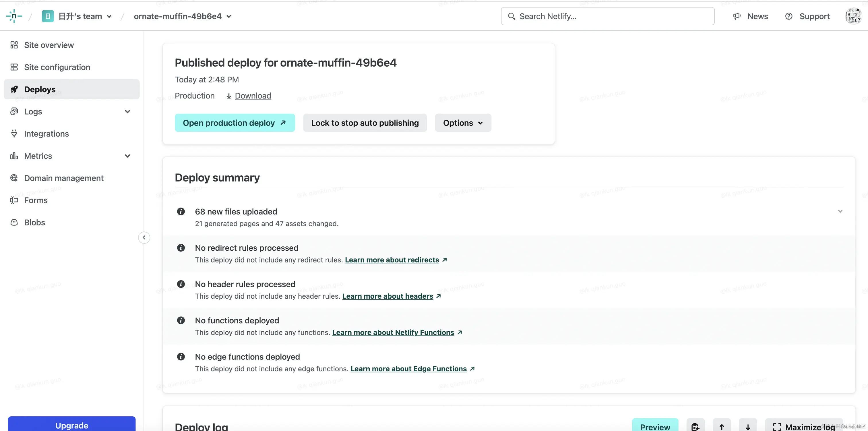The width and height of the screenshot is (868, 431).
Task: Go to Site configuration
Action: pos(57,67)
